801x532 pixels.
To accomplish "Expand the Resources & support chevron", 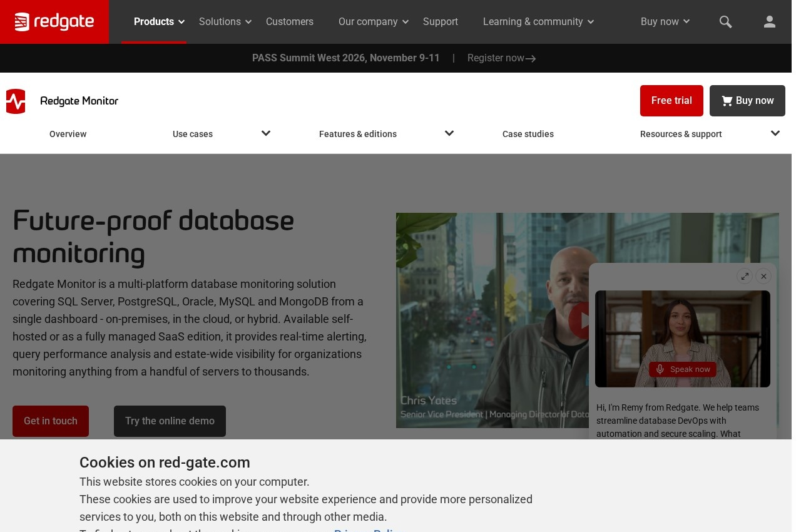I will [775, 133].
